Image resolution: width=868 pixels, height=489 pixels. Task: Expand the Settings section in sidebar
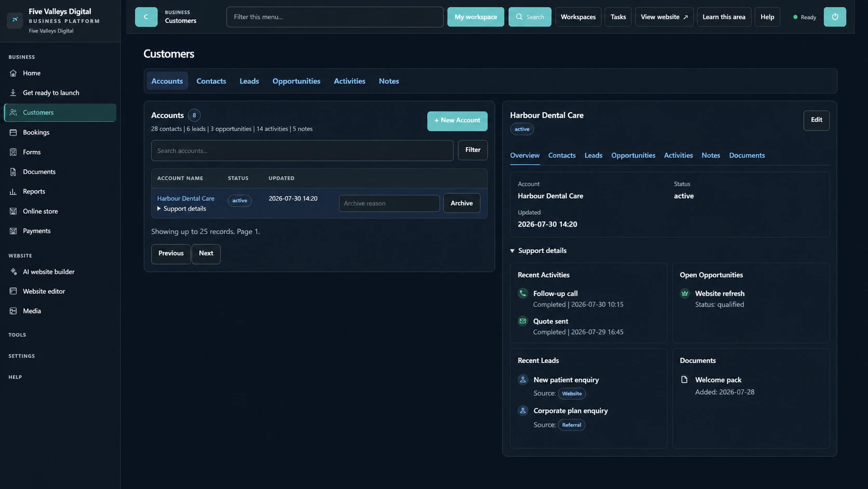pyautogui.click(x=22, y=356)
